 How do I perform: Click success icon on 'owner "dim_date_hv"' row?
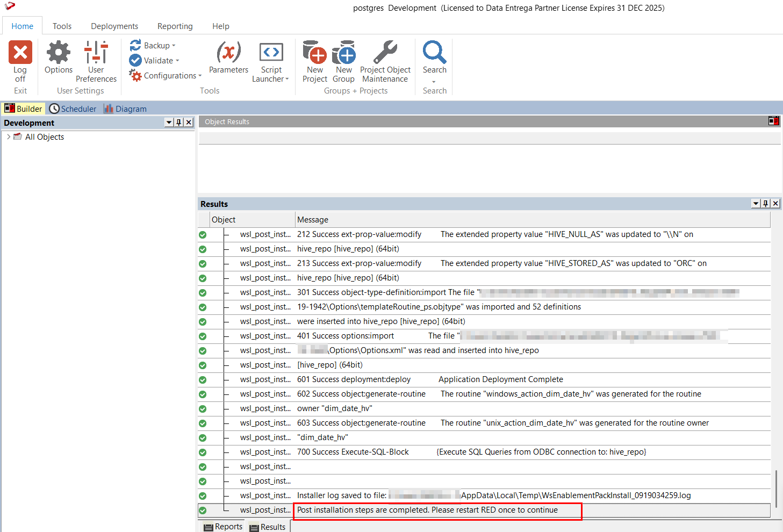click(x=203, y=409)
